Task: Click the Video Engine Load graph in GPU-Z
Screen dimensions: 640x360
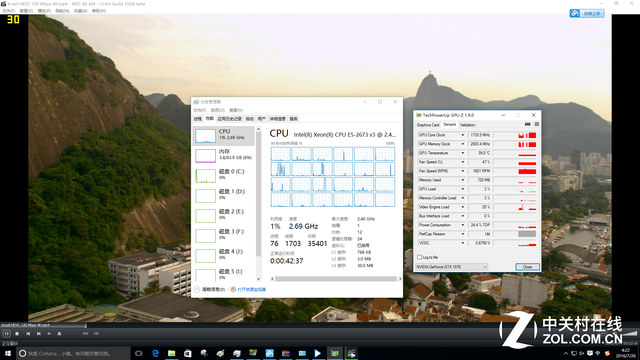Action: click(x=515, y=207)
